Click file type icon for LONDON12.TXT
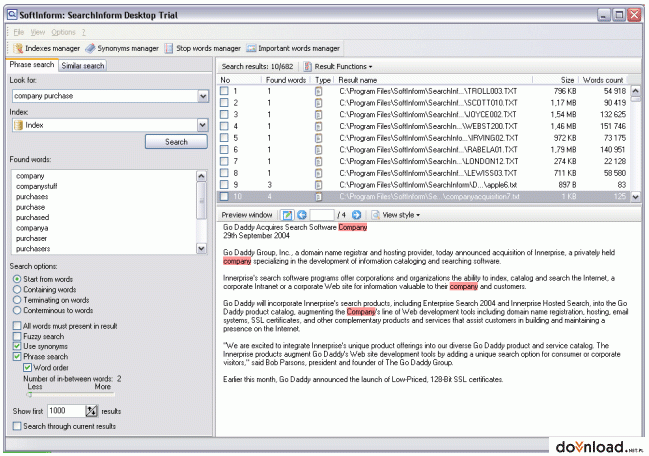649x456 pixels. pos(318,161)
